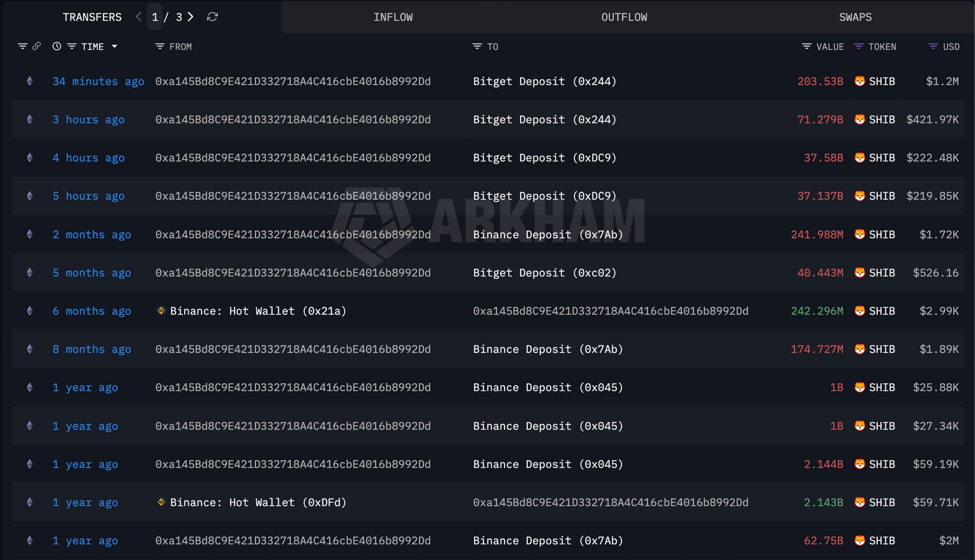This screenshot has width=975, height=560.
Task: Click the link icon in header row
Action: pyautogui.click(x=37, y=46)
